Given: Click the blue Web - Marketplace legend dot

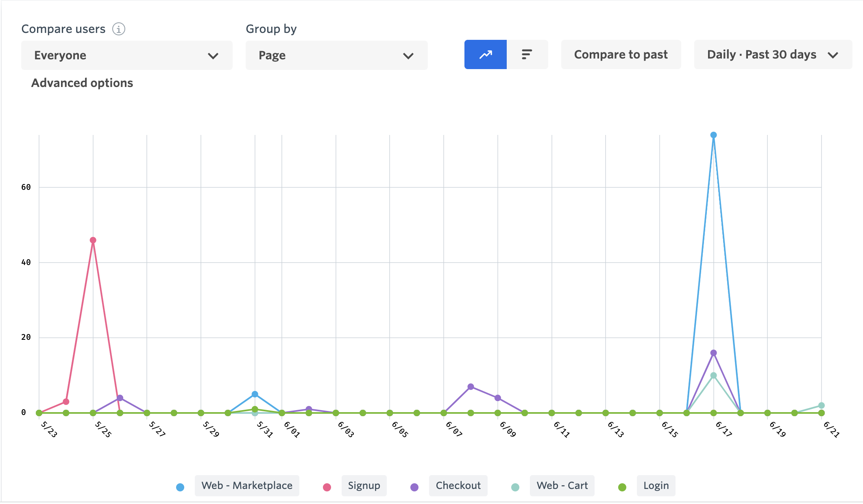Looking at the screenshot, I should [x=180, y=487].
